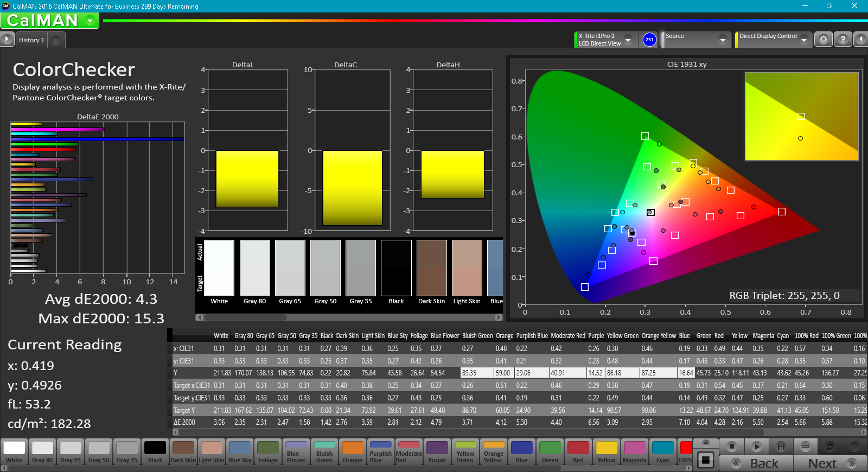Enable continuous read infinity icon

click(806, 447)
